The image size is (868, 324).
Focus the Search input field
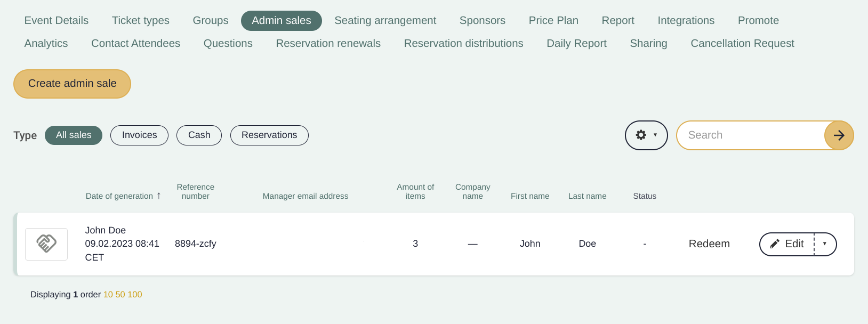pyautogui.click(x=751, y=135)
